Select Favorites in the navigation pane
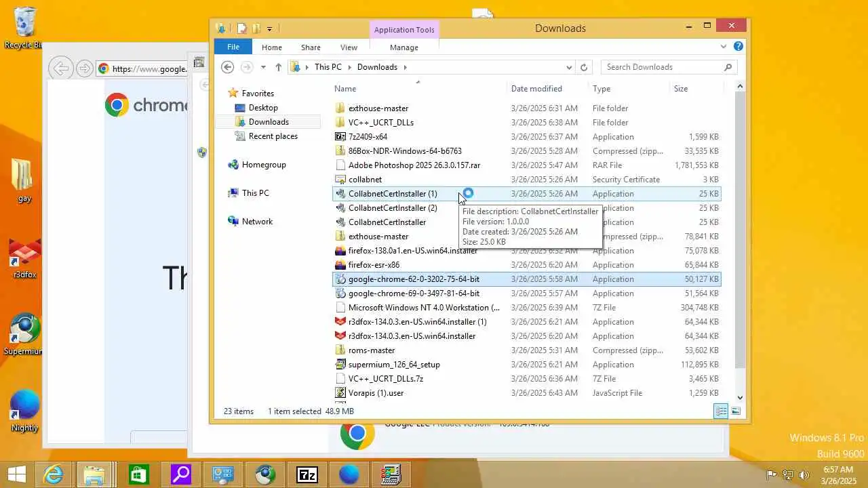The image size is (868, 488). point(258,94)
